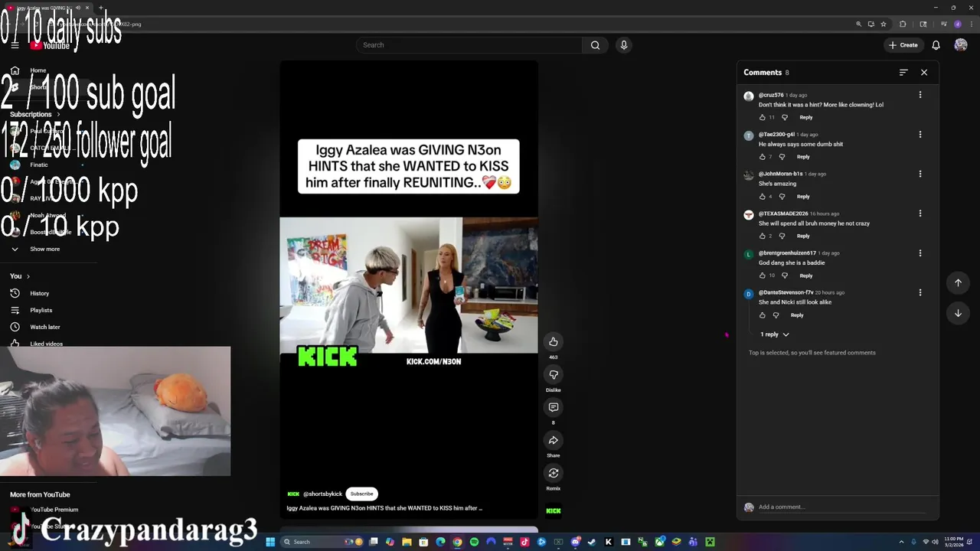The width and height of the screenshot is (980, 551).
Task: Search with voice microphone
Action: pyautogui.click(x=624, y=45)
